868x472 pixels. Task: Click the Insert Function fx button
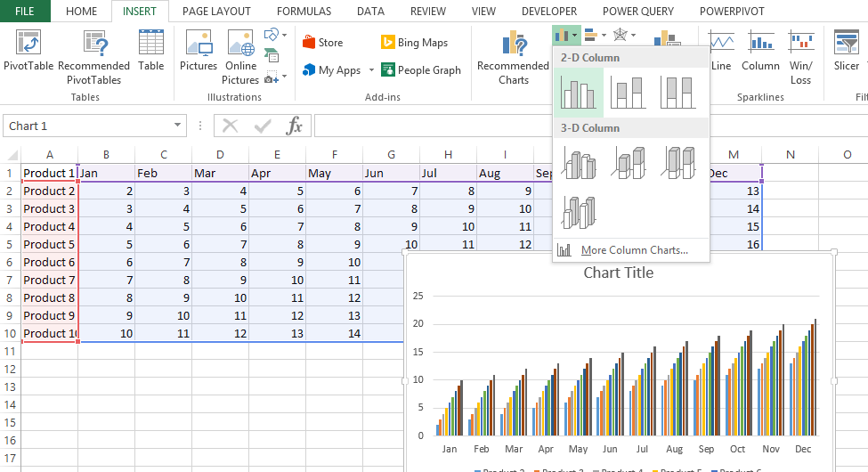pos(295,126)
